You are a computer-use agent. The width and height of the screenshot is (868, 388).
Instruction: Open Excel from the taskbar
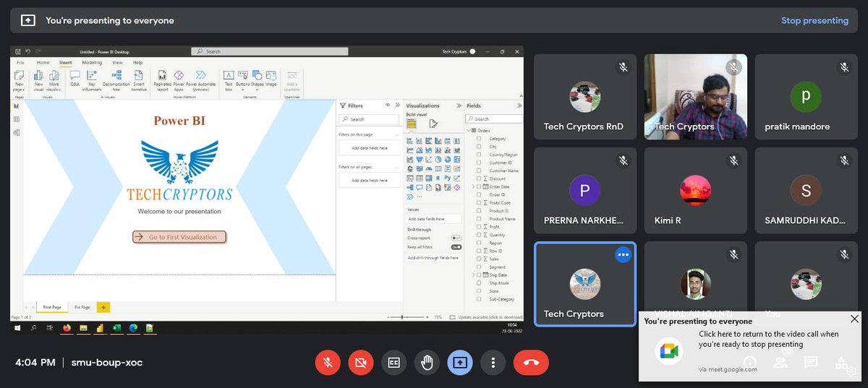pyautogui.click(x=117, y=328)
